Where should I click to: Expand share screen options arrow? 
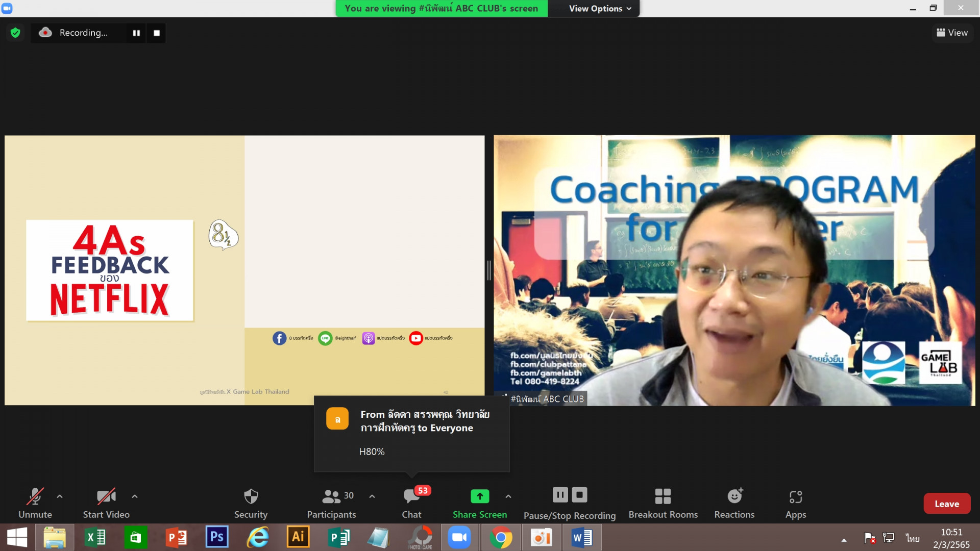tap(508, 496)
